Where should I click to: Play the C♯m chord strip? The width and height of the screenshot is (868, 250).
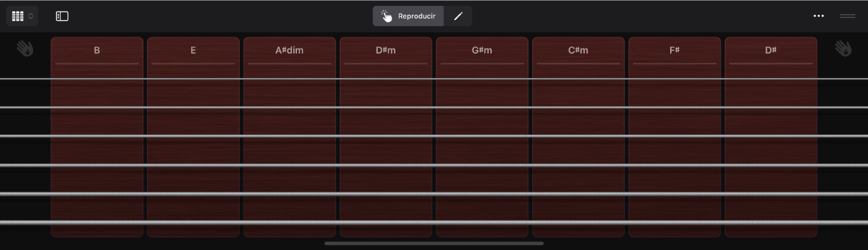coord(578,137)
